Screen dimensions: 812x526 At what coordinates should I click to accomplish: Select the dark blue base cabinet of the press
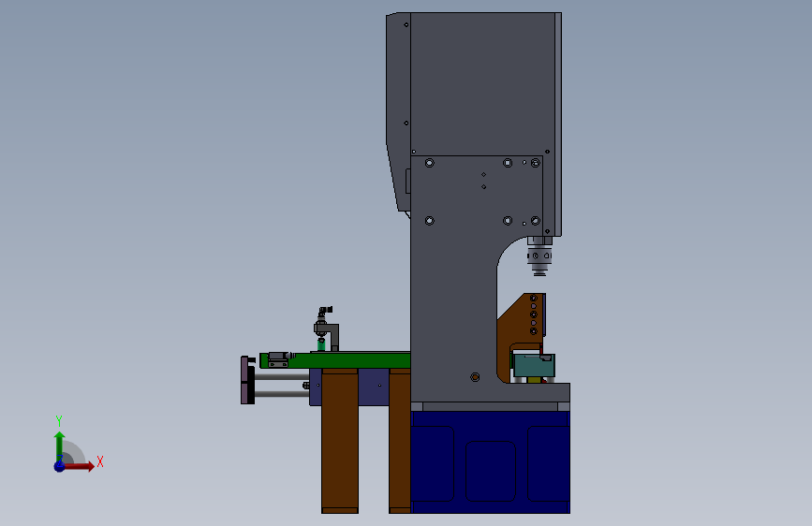click(x=491, y=462)
